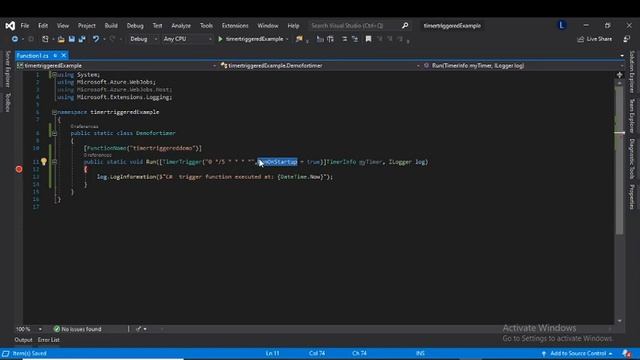The height and width of the screenshot is (360, 640).
Task: Open the File menu
Action: click(25, 26)
